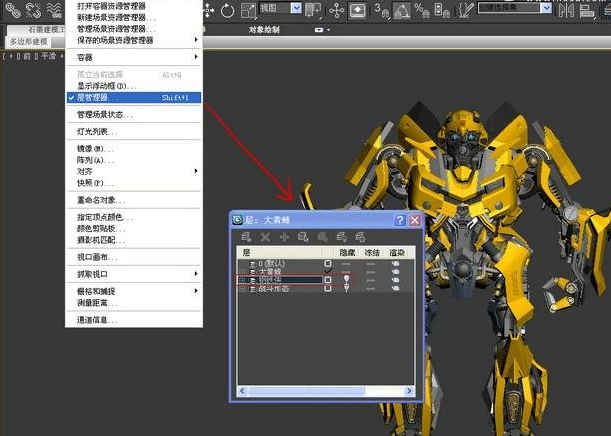Expand the 容器 submenu
Viewport: 611px width, 436px height.
click(x=134, y=57)
